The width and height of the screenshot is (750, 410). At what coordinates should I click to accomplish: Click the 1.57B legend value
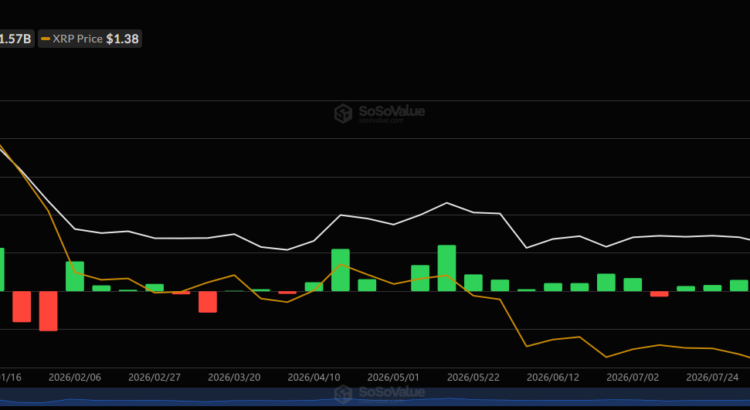click(16, 39)
